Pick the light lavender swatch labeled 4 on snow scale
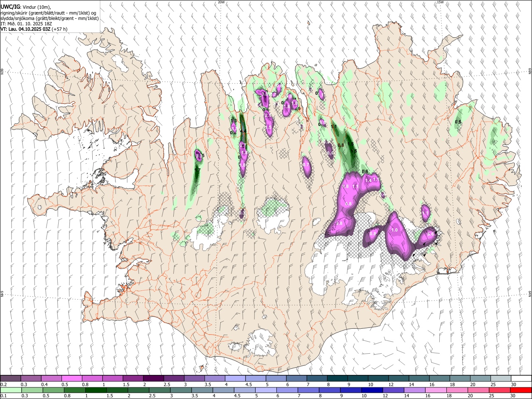The image size is (532, 399). 235,378
